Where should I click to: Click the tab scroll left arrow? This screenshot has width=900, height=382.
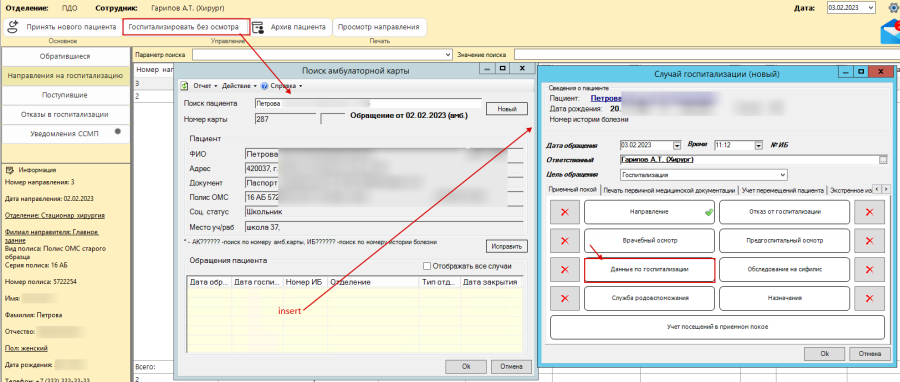click(x=878, y=189)
